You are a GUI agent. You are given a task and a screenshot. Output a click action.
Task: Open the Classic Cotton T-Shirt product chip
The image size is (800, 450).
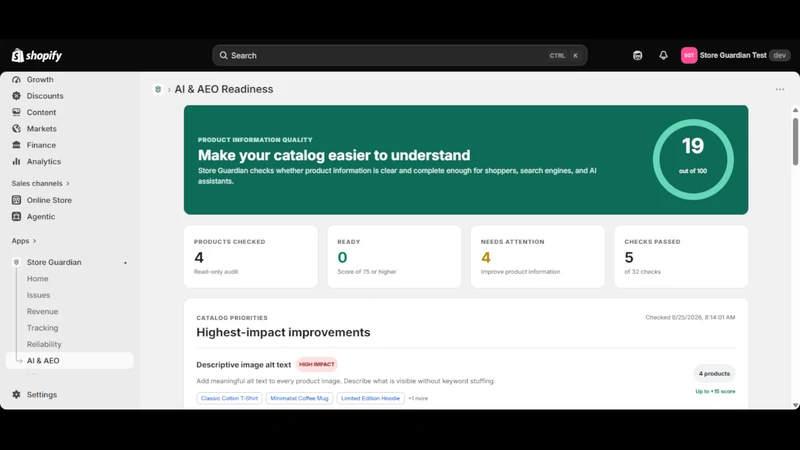pyautogui.click(x=229, y=398)
